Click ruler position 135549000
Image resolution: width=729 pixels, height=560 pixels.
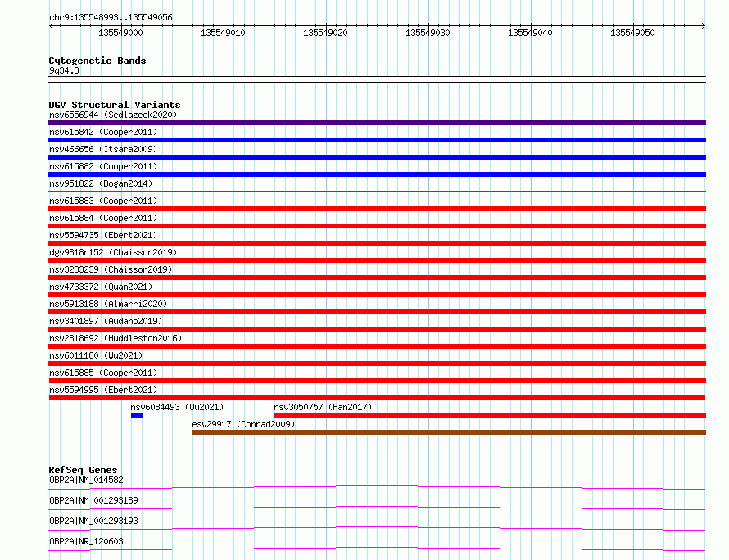121,33
